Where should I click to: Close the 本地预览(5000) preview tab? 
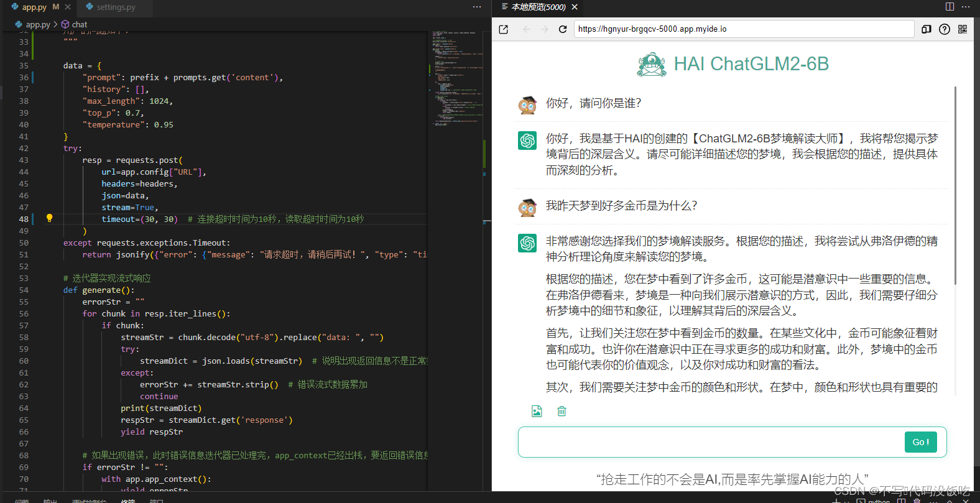click(x=575, y=7)
